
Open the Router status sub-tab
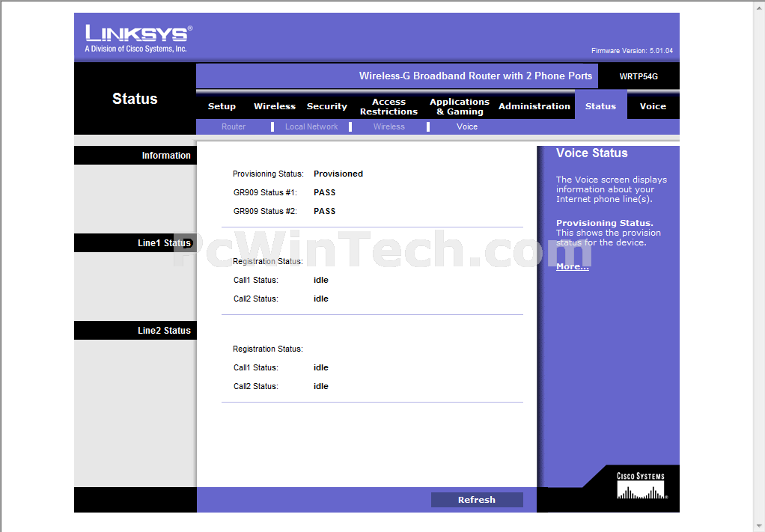pyautogui.click(x=234, y=126)
